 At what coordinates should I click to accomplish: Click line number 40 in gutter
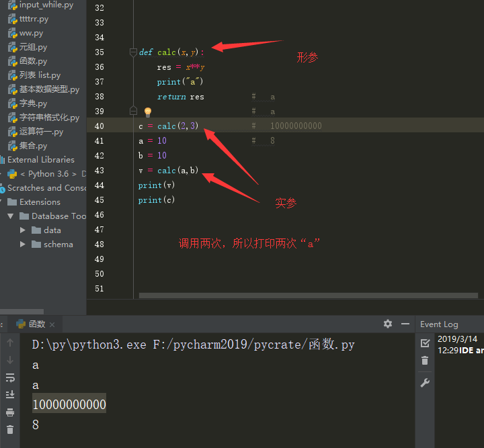click(x=99, y=126)
